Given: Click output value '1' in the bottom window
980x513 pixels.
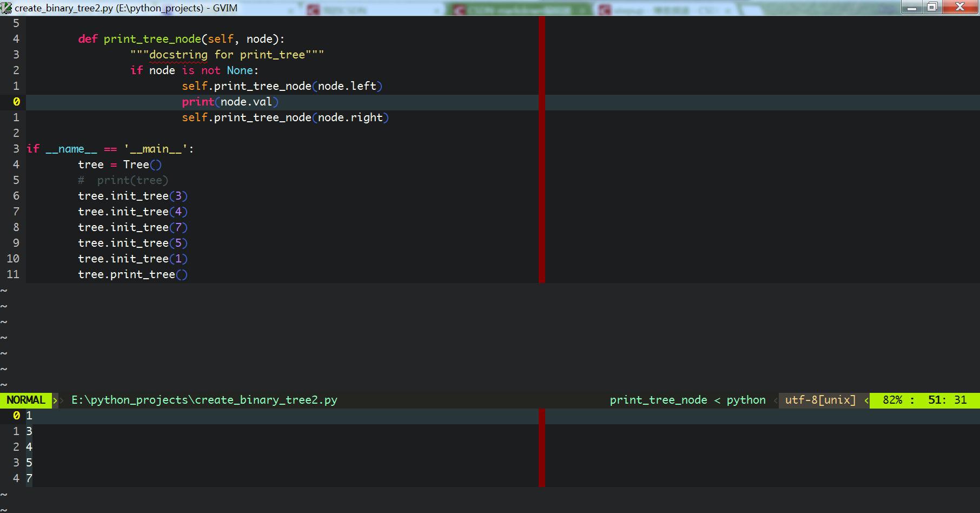Looking at the screenshot, I should [29, 416].
